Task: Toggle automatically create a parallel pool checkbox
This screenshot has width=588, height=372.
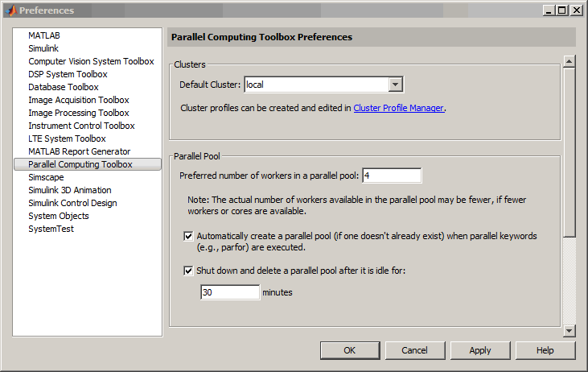Action: pos(188,236)
